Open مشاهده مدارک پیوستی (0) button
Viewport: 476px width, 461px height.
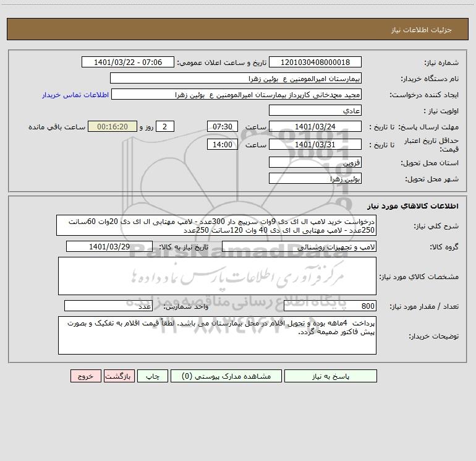coord(226,376)
